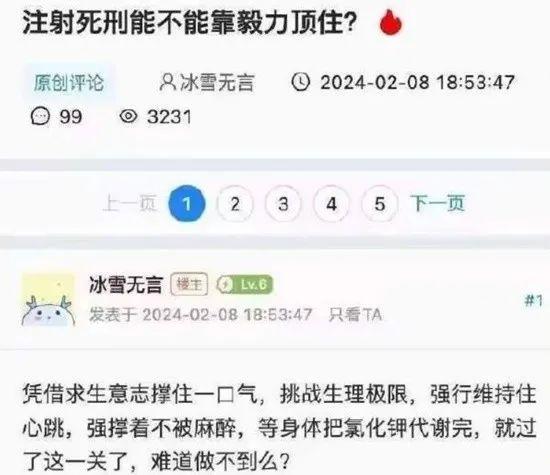Click the 上一页 previous page link
Viewport: 550px width, 475px height.
tap(130, 204)
